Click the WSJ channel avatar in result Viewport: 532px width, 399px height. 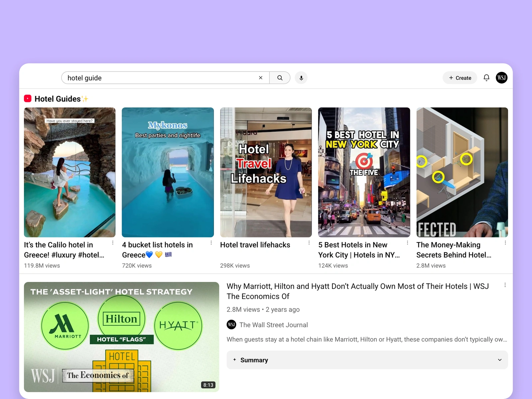(231, 325)
